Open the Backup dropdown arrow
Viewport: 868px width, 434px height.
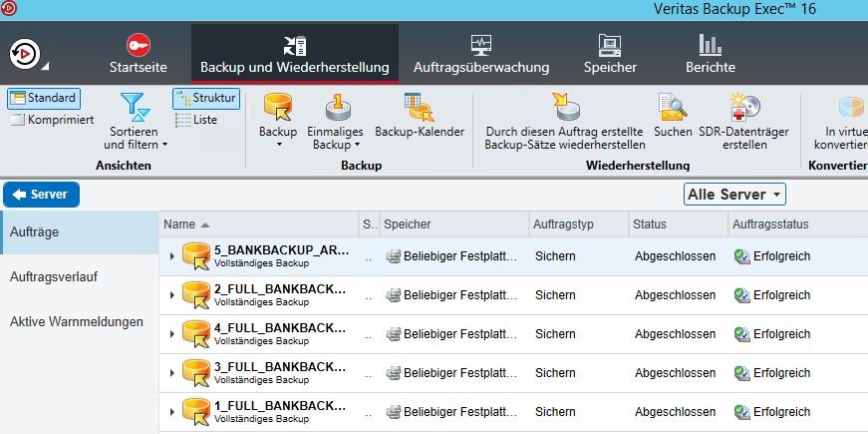[278, 145]
